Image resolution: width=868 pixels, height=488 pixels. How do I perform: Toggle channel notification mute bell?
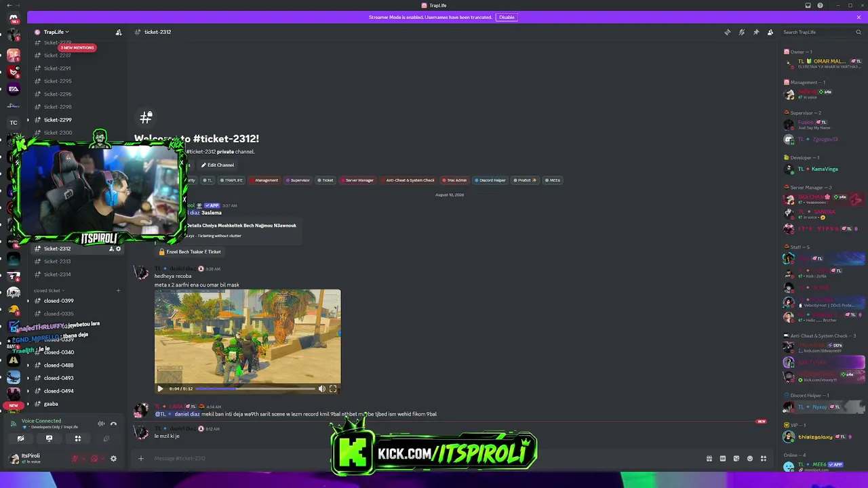pos(742,32)
